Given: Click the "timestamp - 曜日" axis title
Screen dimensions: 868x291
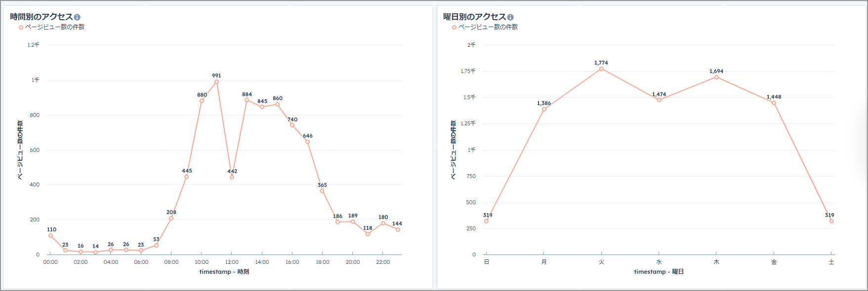Looking at the screenshot, I should click(659, 272).
